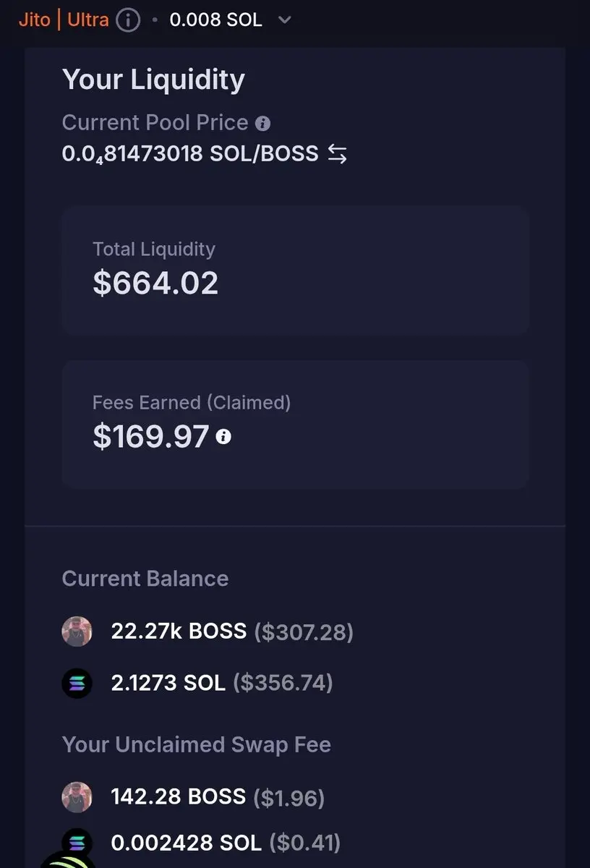The image size is (590, 868).
Task: Click the info icon beside Jito | Ultra
Action: (x=128, y=20)
